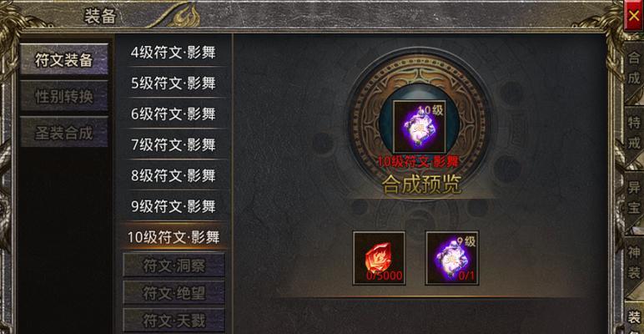Click the highlighted 10级符文·影舞 entry
The height and width of the screenshot is (334, 644).
click(174, 237)
